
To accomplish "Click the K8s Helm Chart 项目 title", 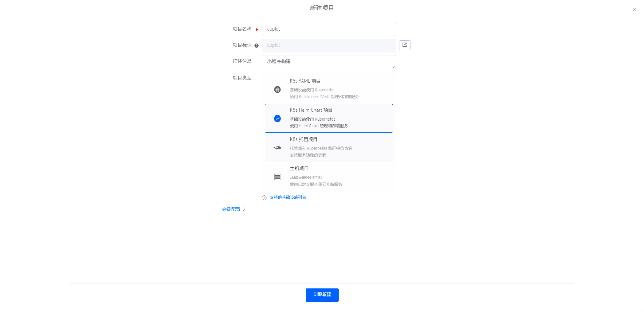I will coord(311,110).
